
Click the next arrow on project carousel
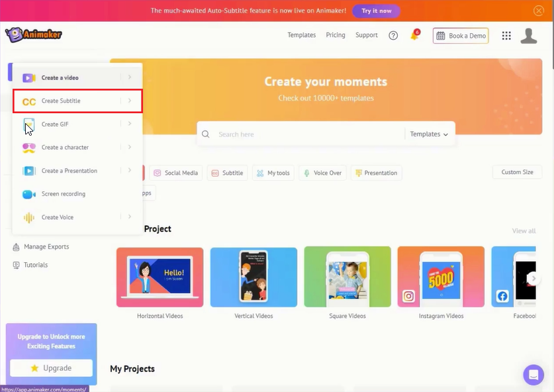(x=534, y=279)
